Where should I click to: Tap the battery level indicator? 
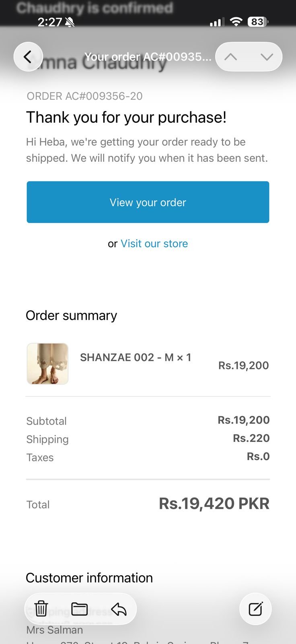[258, 22]
